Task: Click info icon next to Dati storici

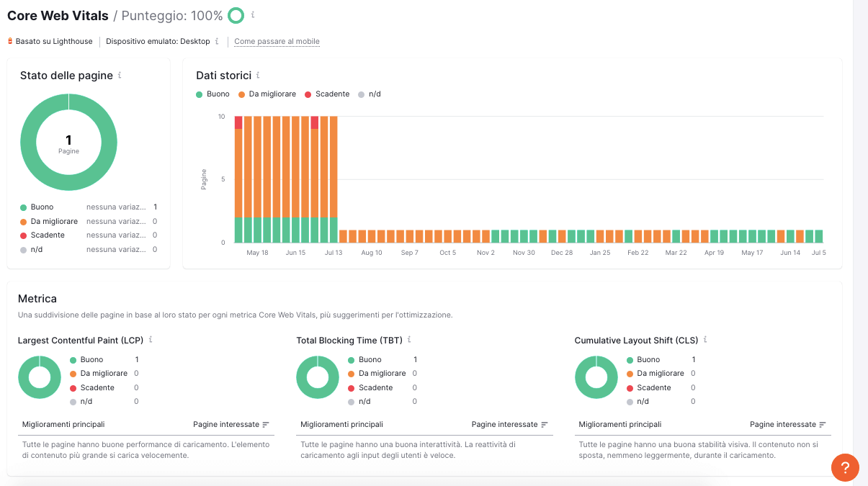Action: click(258, 75)
